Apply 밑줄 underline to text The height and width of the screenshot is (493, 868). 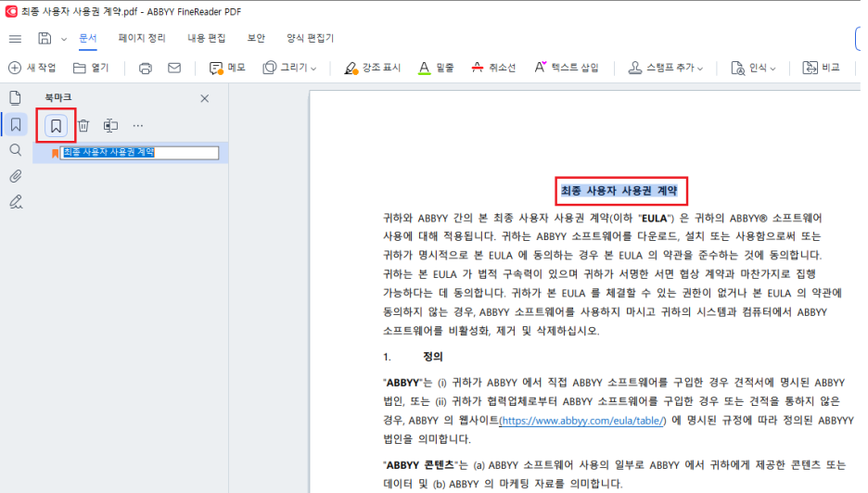436,68
